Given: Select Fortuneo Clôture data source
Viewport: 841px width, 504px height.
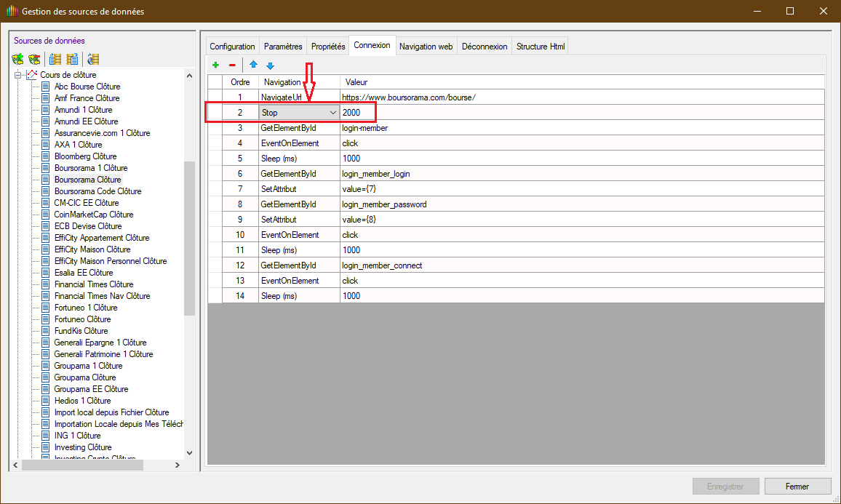Looking at the screenshot, I should click(x=82, y=319).
